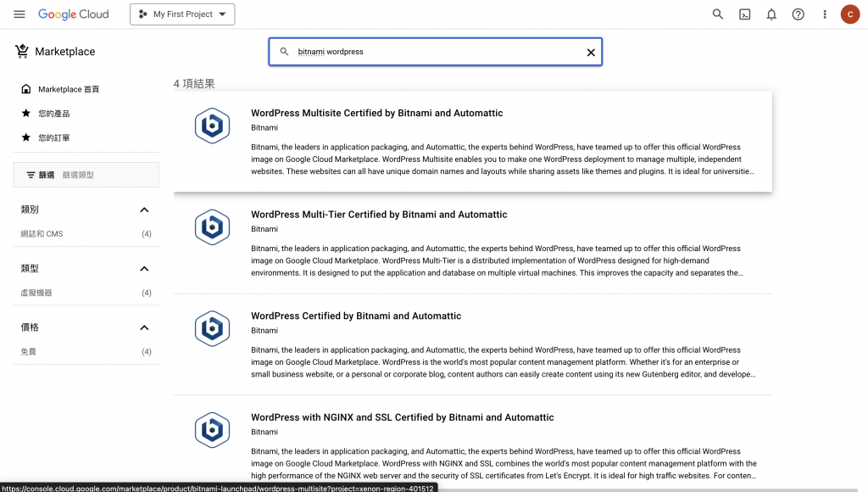
Task: Click the Marketplace cart icon
Action: [x=22, y=51]
